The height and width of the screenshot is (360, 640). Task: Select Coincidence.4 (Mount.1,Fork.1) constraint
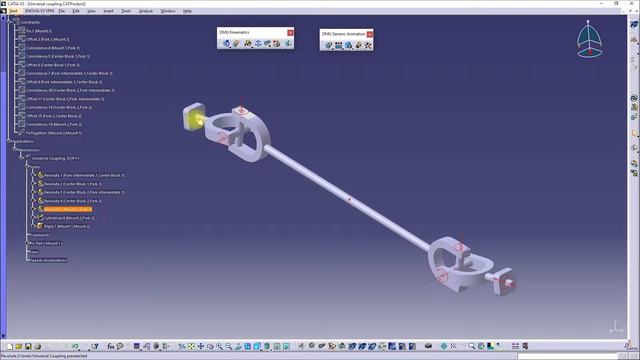tap(53, 48)
